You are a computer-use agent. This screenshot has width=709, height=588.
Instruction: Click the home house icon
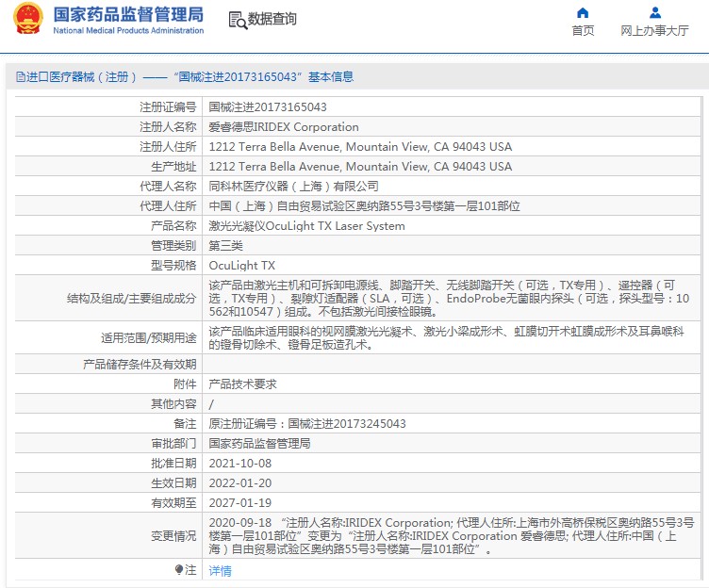pos(583,12)
